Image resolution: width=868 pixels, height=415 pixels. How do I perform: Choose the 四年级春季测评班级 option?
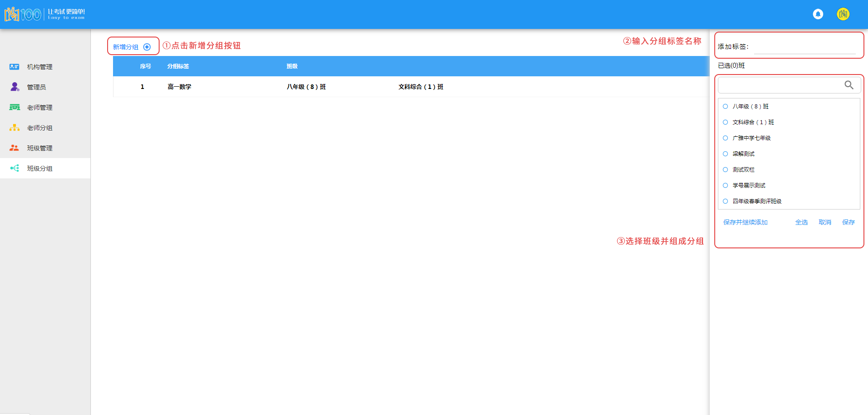click(x=725, y=201)
